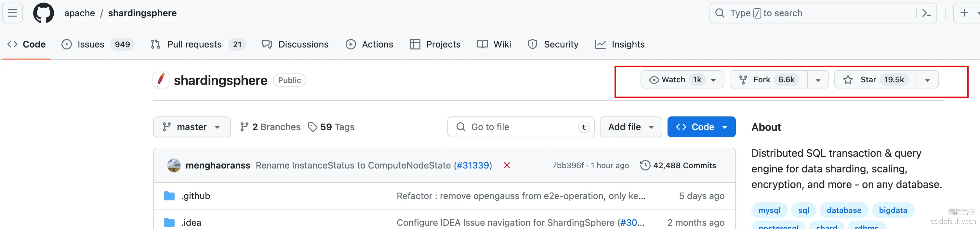The image size is (980, 229).
Task: Click menghaoranss avatar image
Action: pyautogui.click(x=174, y=165)
